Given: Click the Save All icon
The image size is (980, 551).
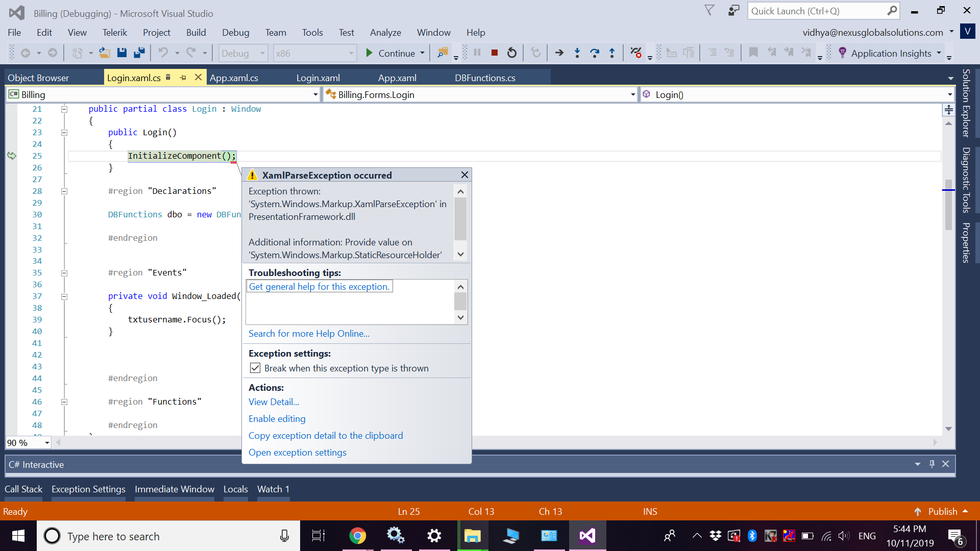Looking at the screenshot, I should coord(139,53).
